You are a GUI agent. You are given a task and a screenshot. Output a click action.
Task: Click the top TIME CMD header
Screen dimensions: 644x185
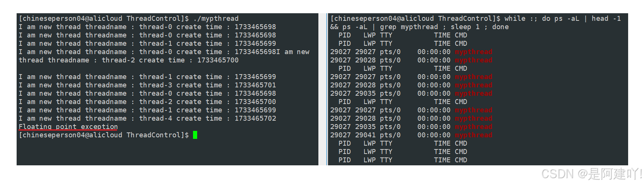click(x=451, y=35)
